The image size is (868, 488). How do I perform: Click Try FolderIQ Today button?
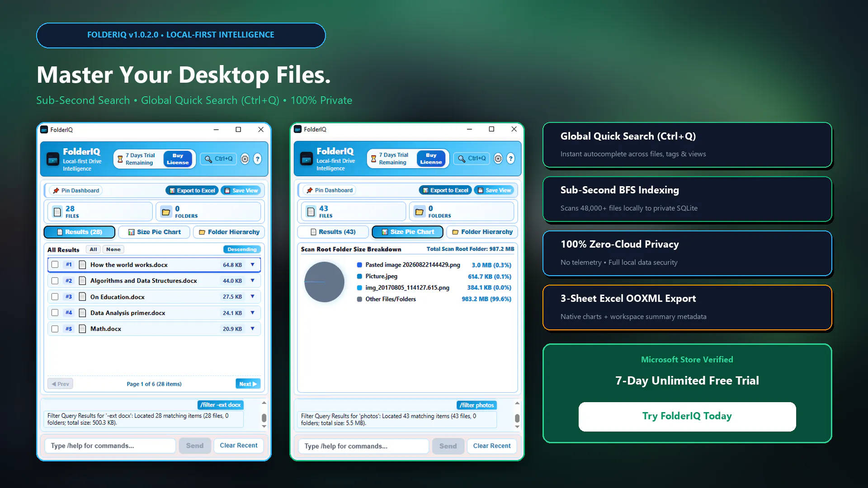click(x=687, y=417)
